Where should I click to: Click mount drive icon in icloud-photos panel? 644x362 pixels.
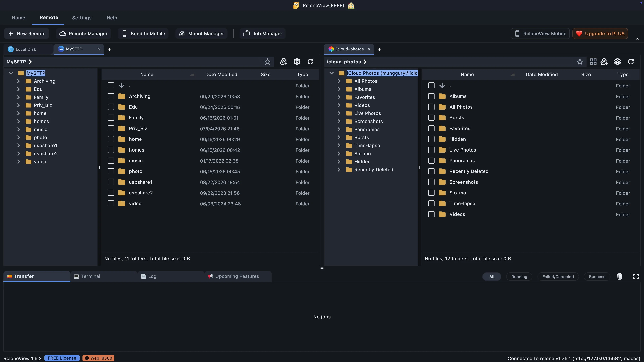point(604,62)
